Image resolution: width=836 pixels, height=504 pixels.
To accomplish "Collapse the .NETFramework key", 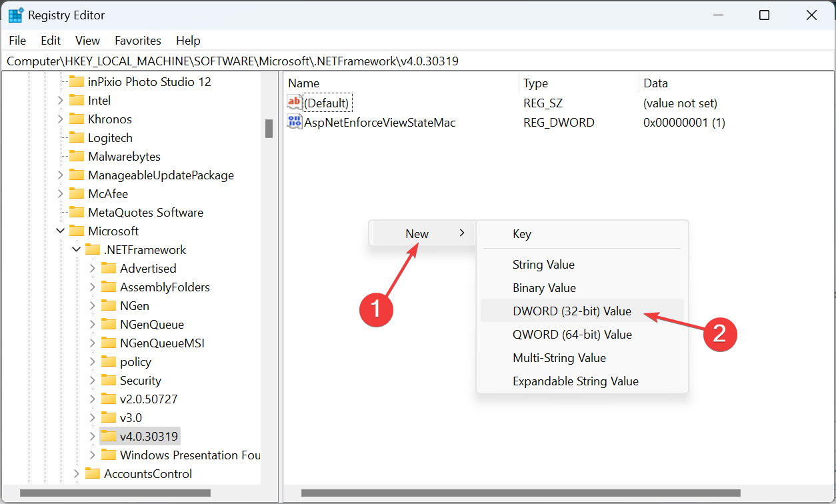I will tap(76, 249).
